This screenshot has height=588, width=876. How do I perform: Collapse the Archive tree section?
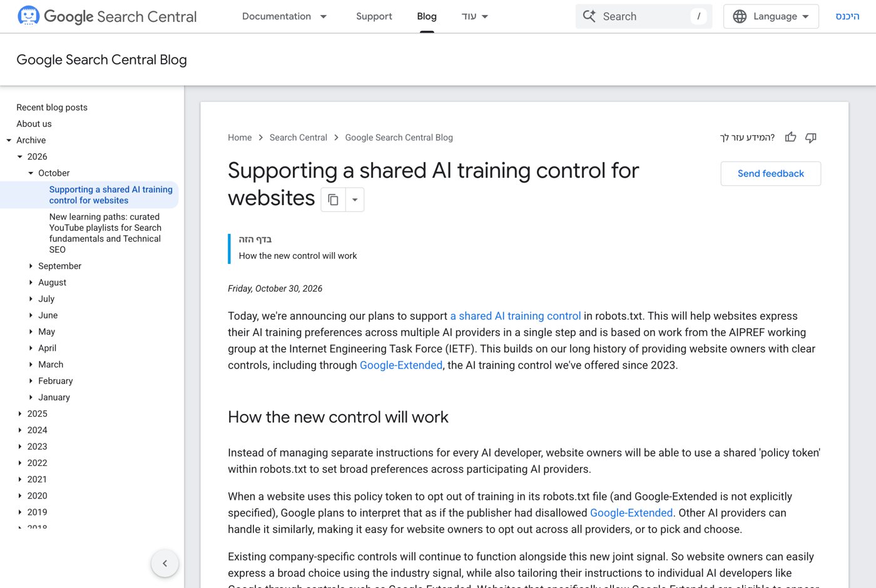click(x=9, y=140)
